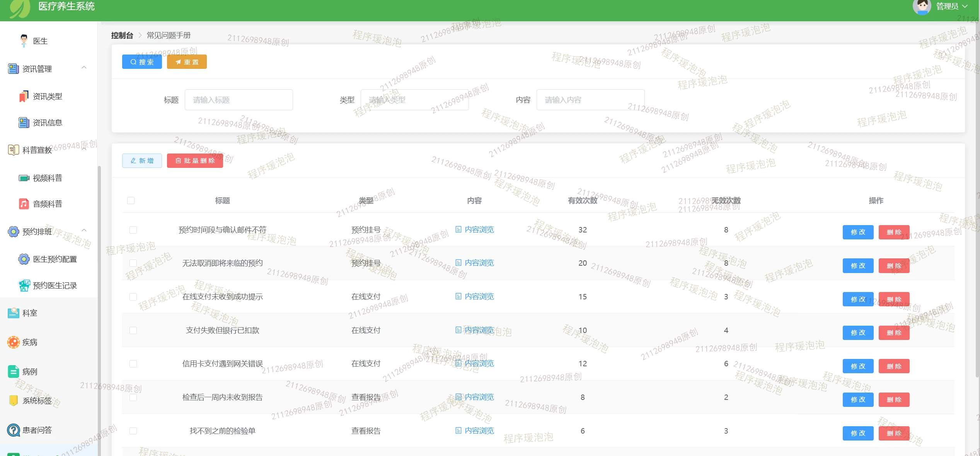Open 医生预约配置 menu item

pos(55,259)
